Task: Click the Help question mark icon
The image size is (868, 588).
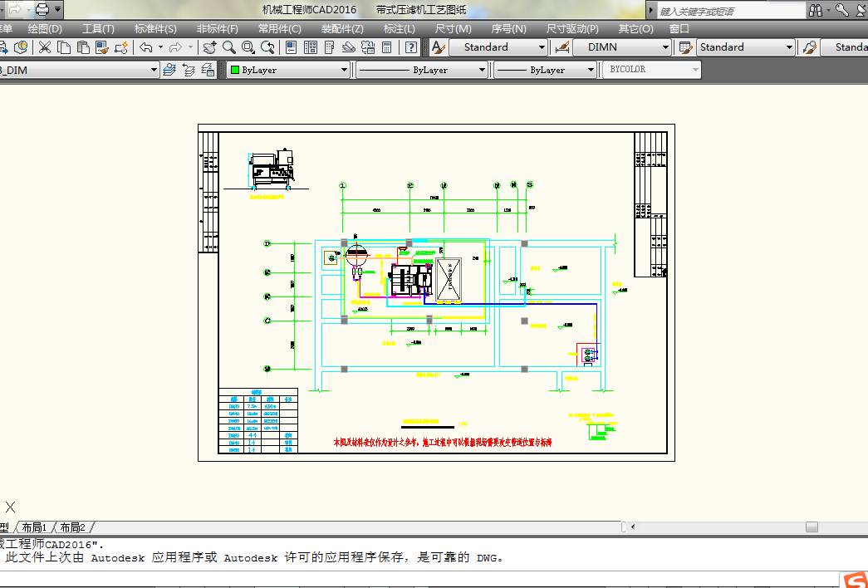Action: tap(411, 47)
